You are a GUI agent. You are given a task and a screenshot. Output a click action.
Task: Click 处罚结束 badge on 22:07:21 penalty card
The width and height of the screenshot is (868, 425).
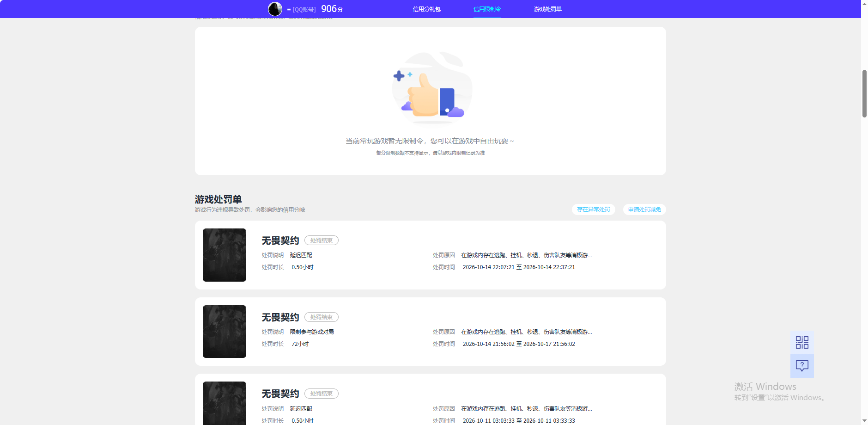click(x=322, y=240)
